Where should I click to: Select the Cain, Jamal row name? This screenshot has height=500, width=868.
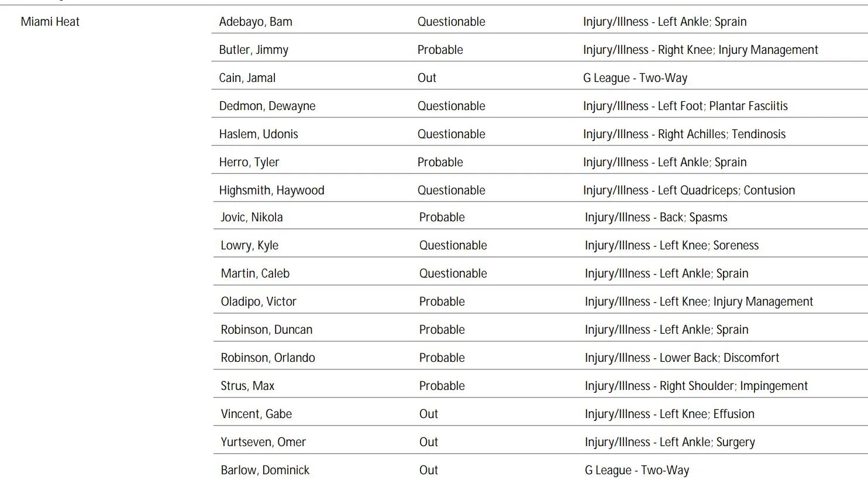(247, 78)
